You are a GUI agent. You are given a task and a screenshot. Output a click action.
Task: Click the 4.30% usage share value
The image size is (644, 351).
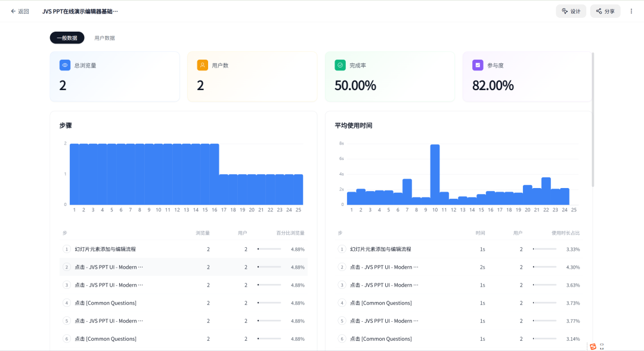click(x=573, y=267)
